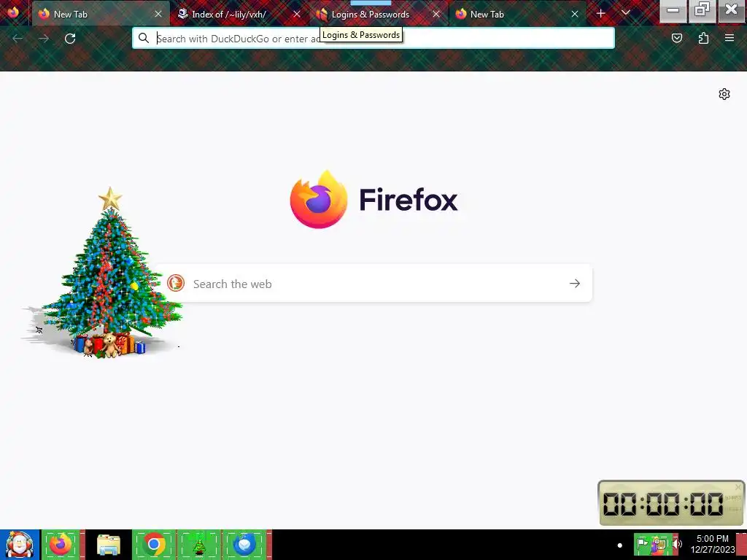Reload the current page
This screenshot has width=747, height=560.
pyautogui.click(x=70, y=39)
